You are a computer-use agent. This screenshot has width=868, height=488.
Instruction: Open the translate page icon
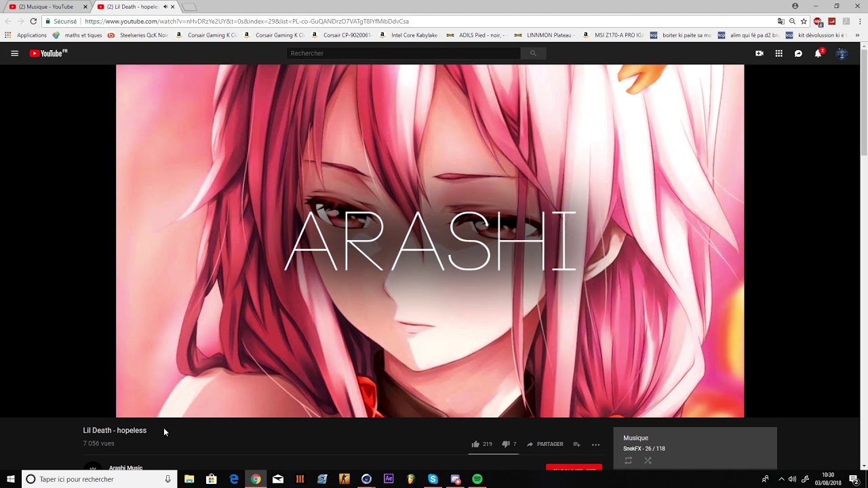(781, 21)
